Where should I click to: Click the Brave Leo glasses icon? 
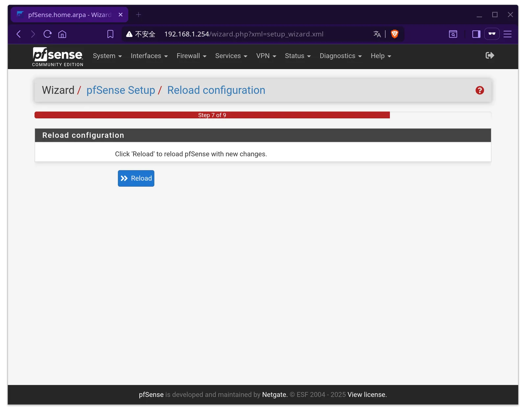tap(492, 34)
